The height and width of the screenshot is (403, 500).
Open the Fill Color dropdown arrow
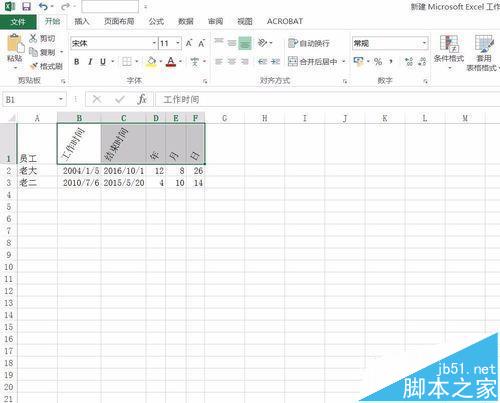coord(160,61)
